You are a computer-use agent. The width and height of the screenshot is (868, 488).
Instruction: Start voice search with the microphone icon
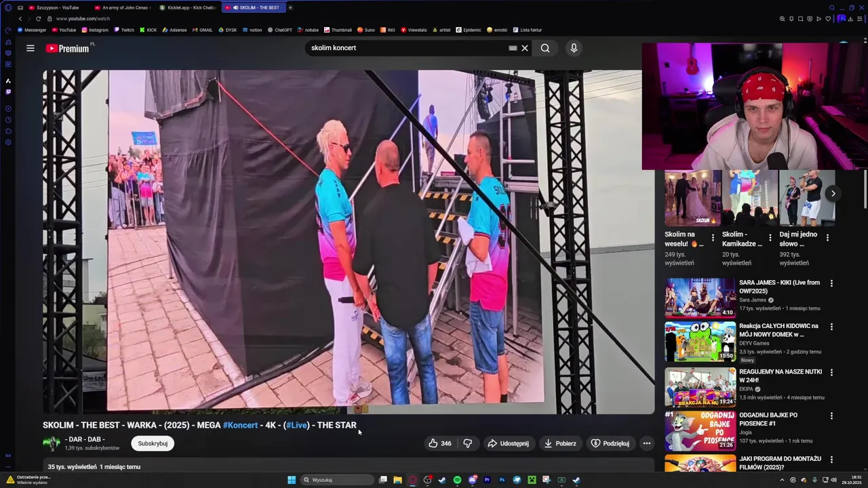tap(574, 48)
